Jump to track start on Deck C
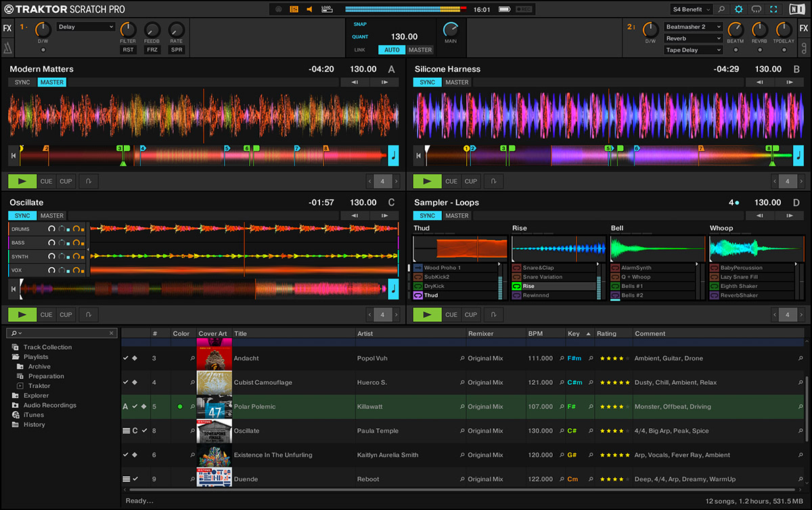Viewport: 812px width, 510px height. click(13, 289)
